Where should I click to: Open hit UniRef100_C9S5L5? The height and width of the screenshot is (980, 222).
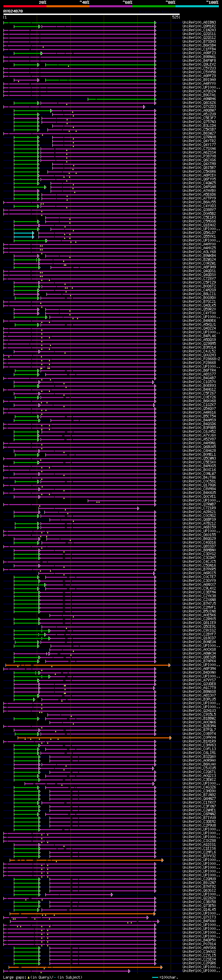(x=199, y=714)
